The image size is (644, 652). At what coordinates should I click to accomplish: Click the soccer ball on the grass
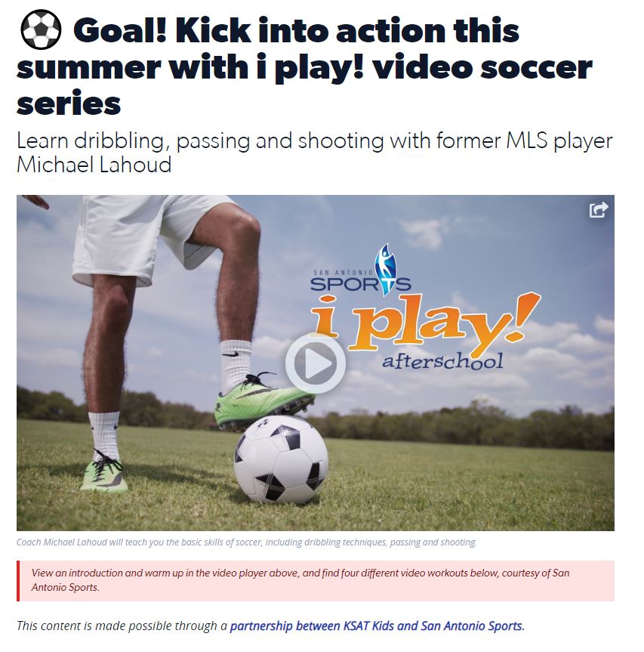tap(281, 459)
